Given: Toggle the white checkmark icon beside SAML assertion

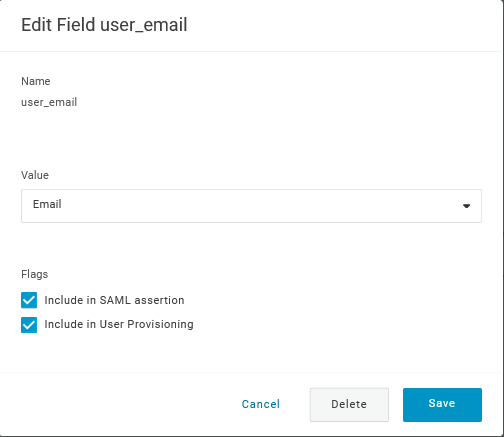Looking at the screenshot, I should [29, 300].
